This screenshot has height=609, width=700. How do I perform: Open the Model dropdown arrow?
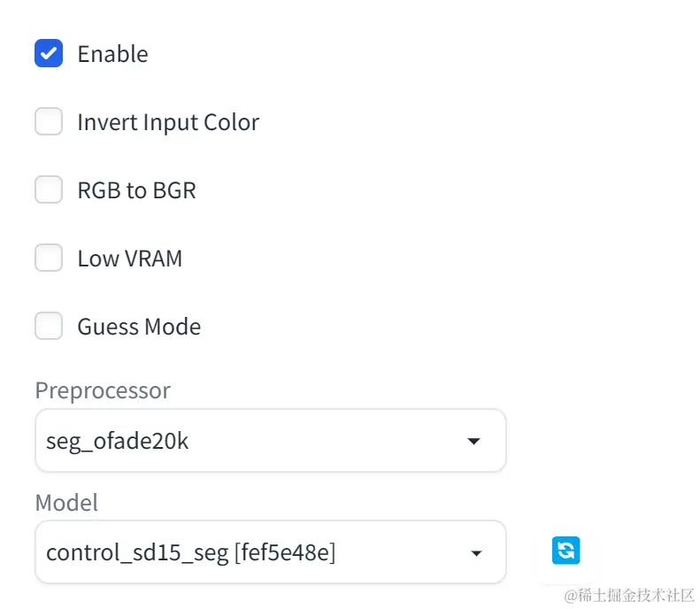(x=476, y=553)
